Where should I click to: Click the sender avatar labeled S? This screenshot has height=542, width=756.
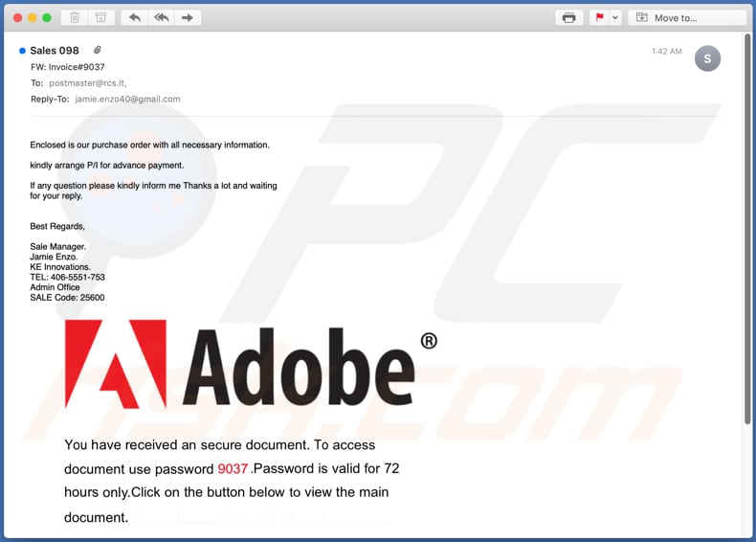click(x=707, y=58)
